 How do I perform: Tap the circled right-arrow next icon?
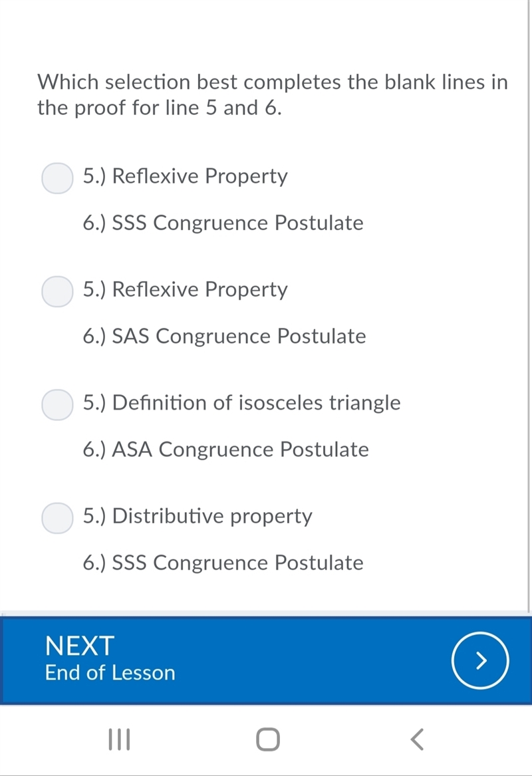pyautogui.click(x=479, y=660)
